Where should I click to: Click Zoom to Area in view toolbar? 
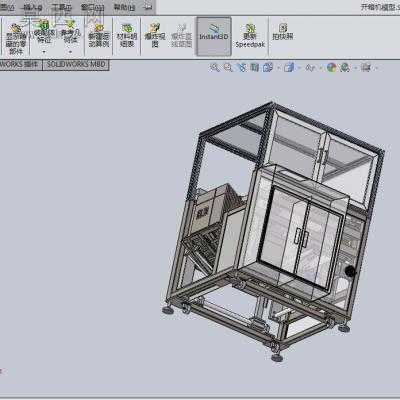tap(228, 68)
